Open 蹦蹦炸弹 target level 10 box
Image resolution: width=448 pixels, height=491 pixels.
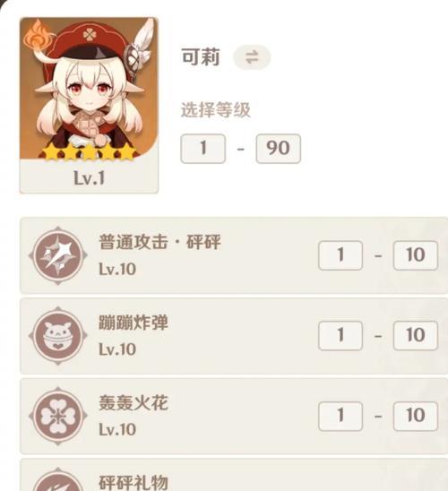pyautogui.click(x=416, y=335)
